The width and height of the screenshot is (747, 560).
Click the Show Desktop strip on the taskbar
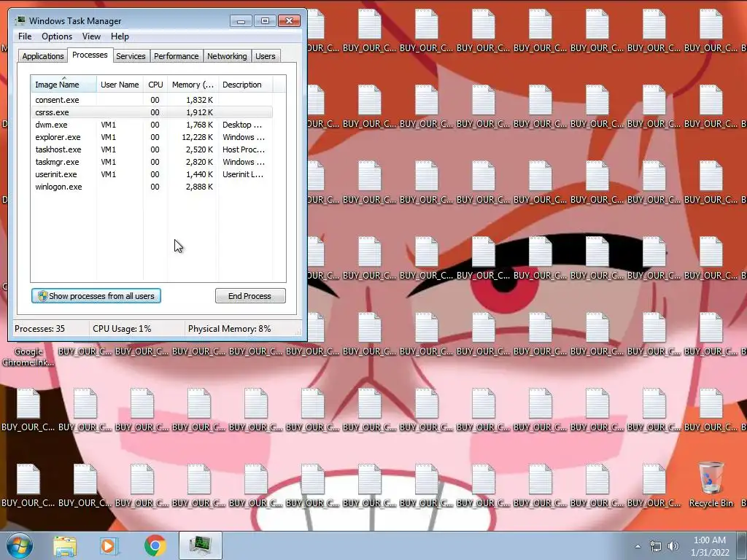(742, 546)
